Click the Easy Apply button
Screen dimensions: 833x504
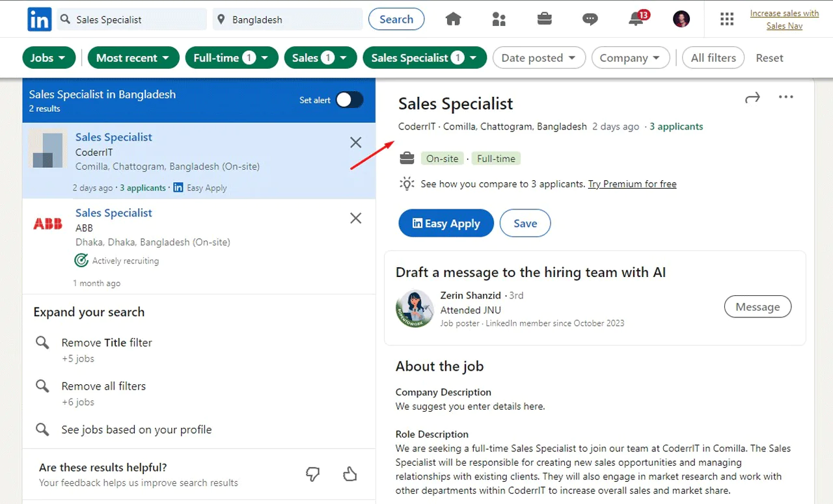click(445, 223)
